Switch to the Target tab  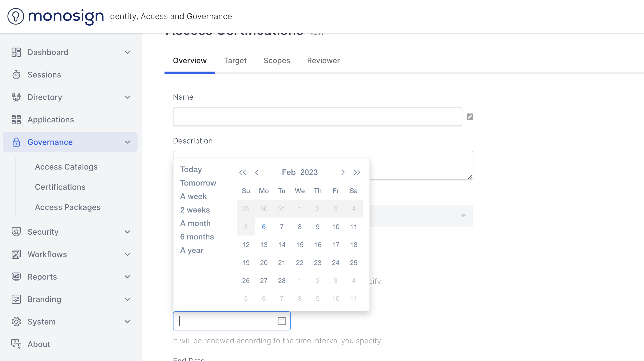(x=235, y=61)
